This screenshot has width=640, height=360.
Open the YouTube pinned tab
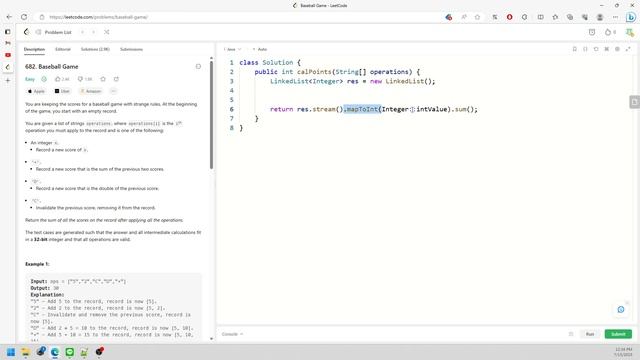8,55
